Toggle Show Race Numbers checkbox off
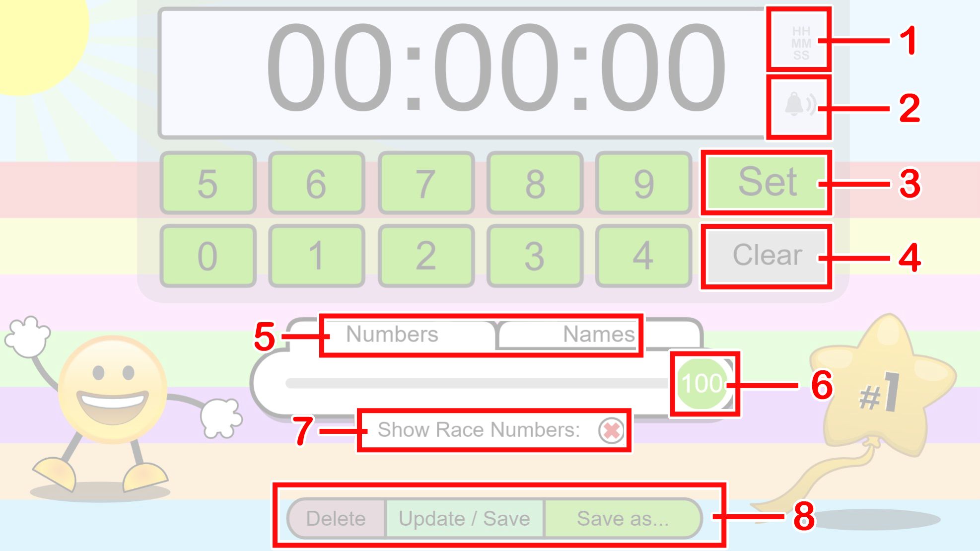This screenshot has height=551, width=980. coord(612,430)
